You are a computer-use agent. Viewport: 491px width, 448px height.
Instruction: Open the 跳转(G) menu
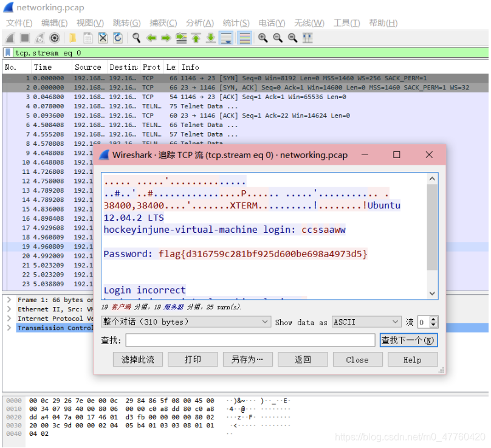[x=127, y=23]
